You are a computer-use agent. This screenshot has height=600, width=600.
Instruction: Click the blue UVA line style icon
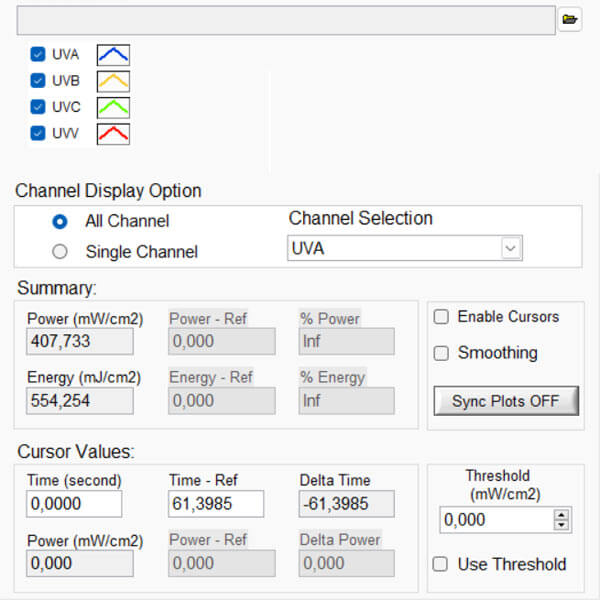(113, 55)
